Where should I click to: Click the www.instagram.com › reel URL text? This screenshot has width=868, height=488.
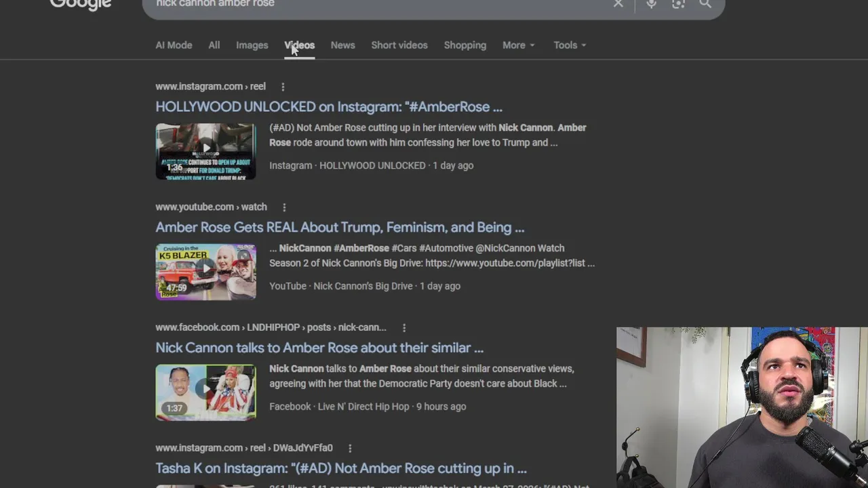coord(210,87)
